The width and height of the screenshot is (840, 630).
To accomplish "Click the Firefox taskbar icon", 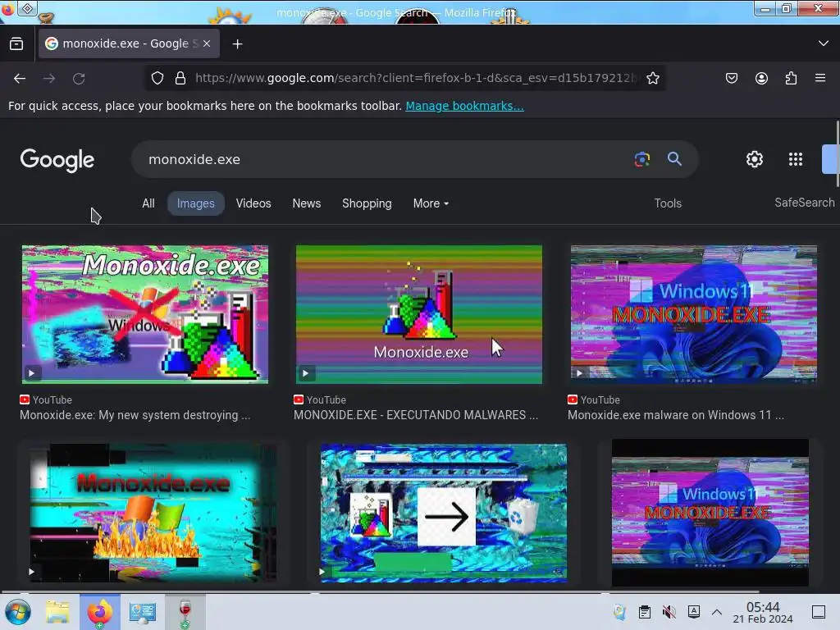I will (100, 612).
